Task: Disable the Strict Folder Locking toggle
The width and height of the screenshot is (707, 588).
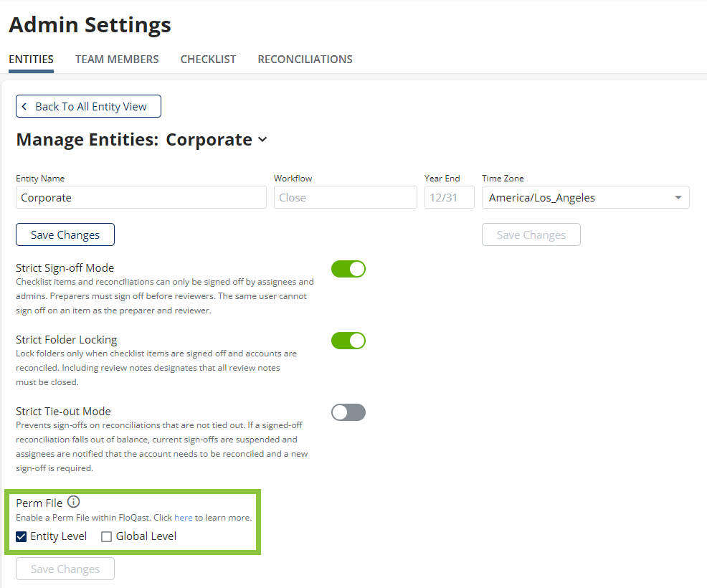Action: pos(348,341)
